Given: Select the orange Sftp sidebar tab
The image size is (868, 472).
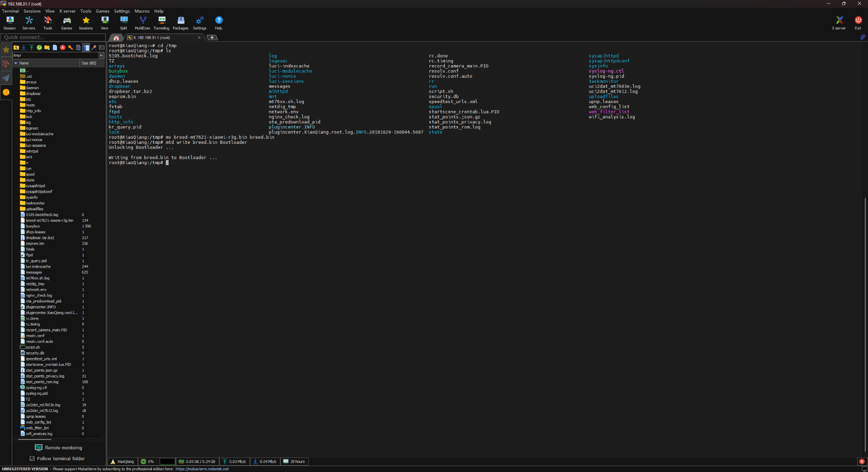Looking at the screenshot, I should [6, 92].
